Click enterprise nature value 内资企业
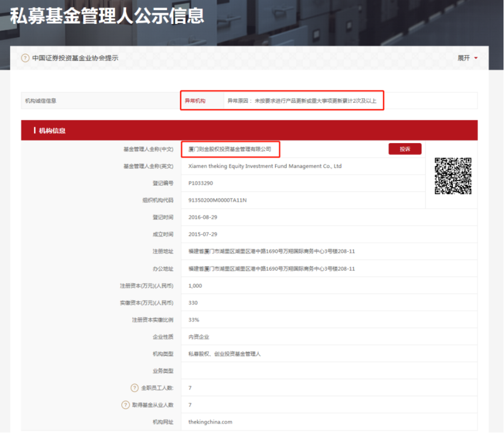 pos(198,337)
